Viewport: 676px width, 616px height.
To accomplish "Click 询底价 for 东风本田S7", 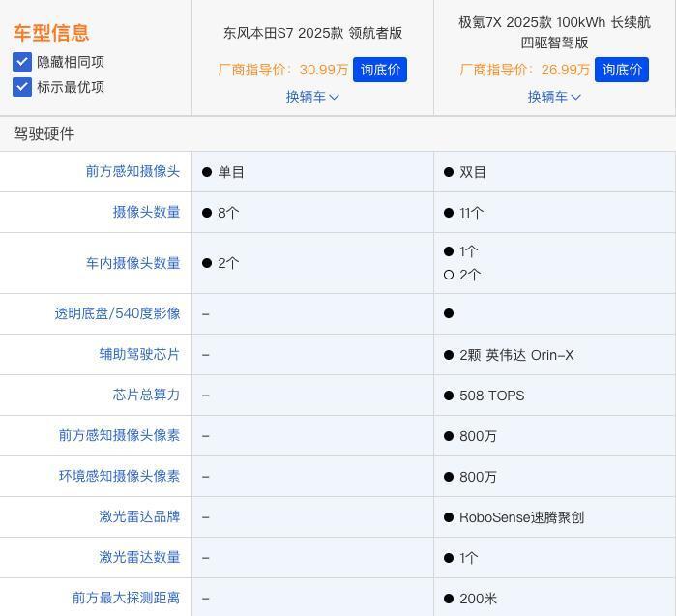I will [380, 70].
